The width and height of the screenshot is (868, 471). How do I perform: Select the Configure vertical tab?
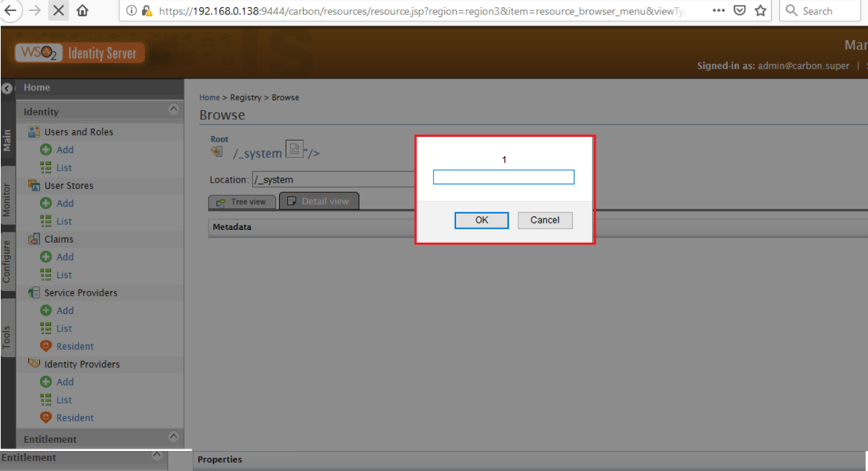click(6, 262)
